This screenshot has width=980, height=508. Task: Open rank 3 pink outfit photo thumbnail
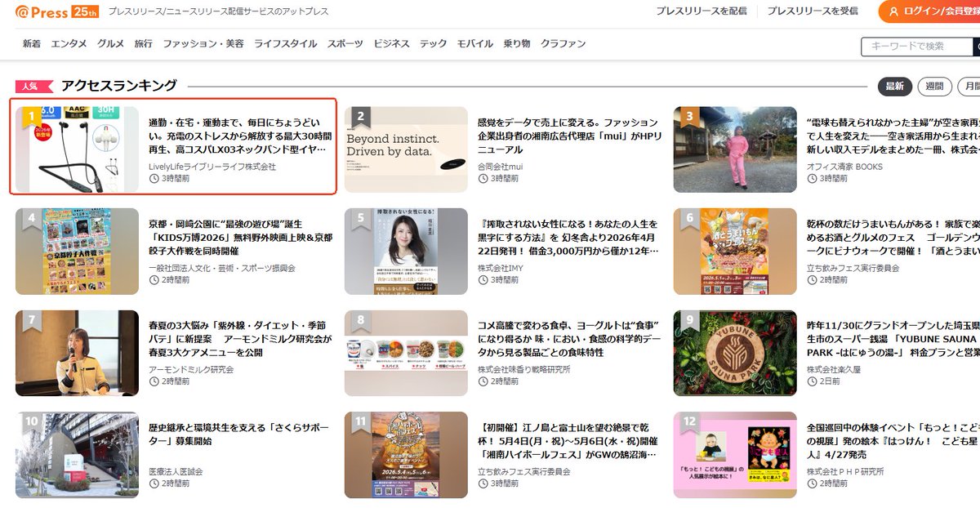click(x=735, y=149)
